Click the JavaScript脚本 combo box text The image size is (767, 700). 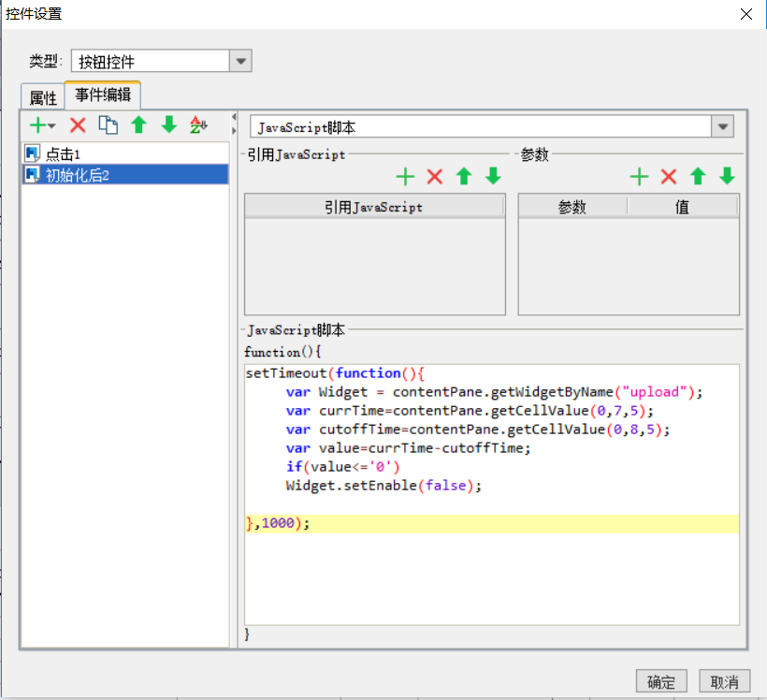(x=307, y=127)
